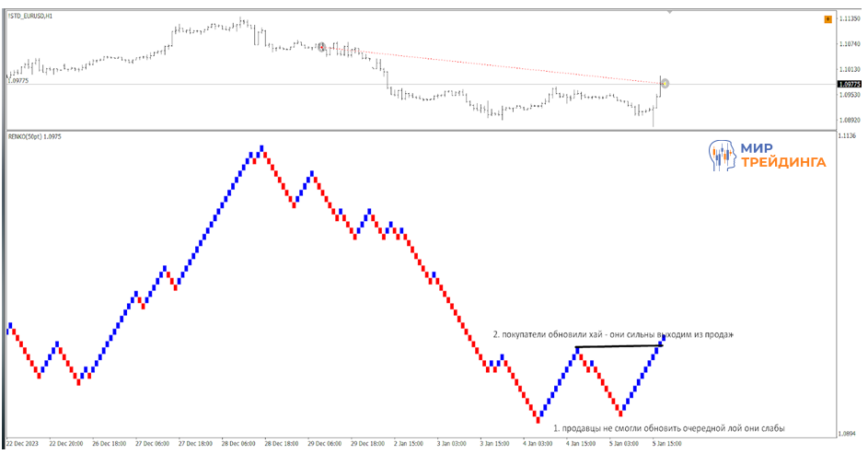Select the RENKO(50pt) indicator label
868x454 pixels.
[x=35, y=136]
